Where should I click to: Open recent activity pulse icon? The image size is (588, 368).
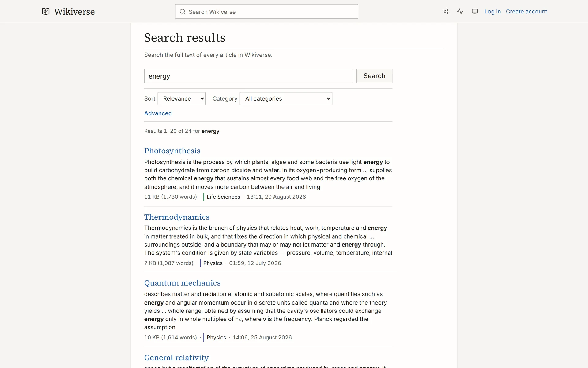pos(460,12)
